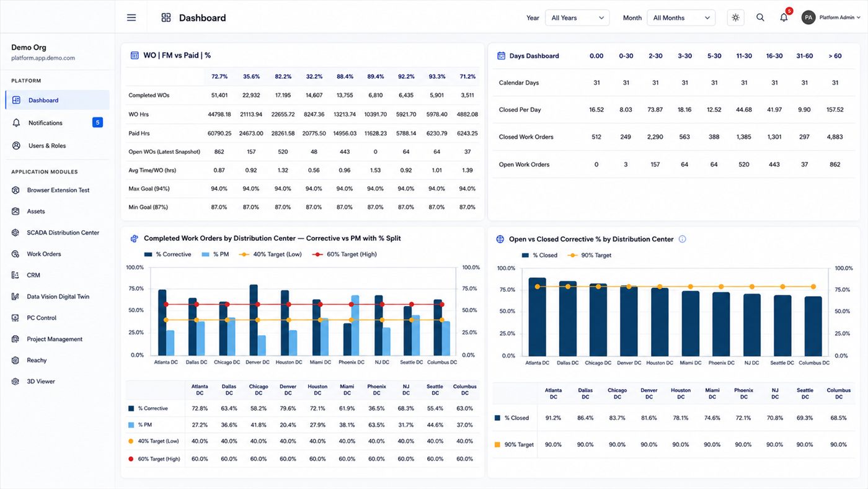Viewport: 868px width, 489px height.
Task: Click Denver DC % Corrective value 79.6%
Action: [x=288, y=408]
